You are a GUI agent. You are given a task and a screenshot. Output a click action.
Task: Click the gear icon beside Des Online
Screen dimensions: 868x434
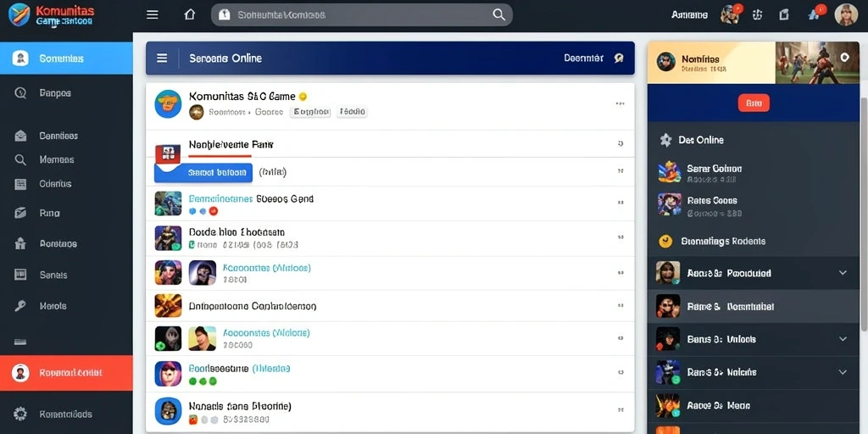[x=665, y=140]
